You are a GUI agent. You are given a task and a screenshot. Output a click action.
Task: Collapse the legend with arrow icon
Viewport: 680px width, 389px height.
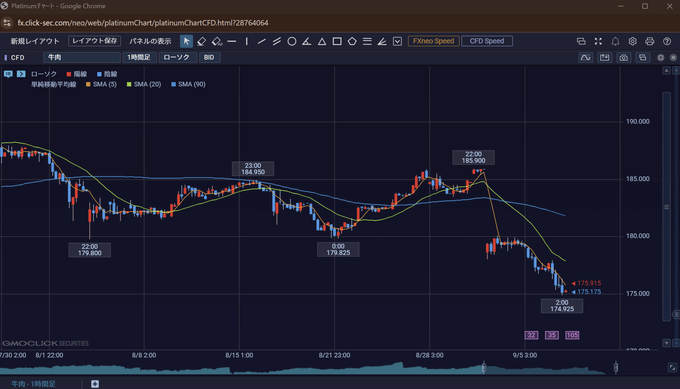[21, 74]
